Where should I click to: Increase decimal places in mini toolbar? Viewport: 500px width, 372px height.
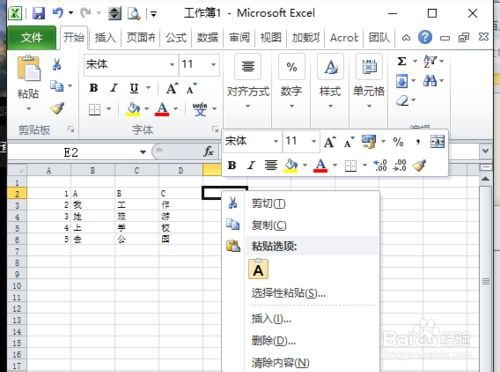coord(380,165)
